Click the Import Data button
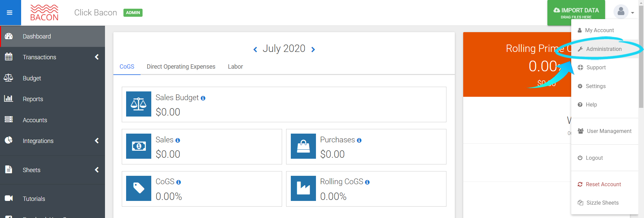The height and width of the screenshot is (218, 644). (576, 13)
